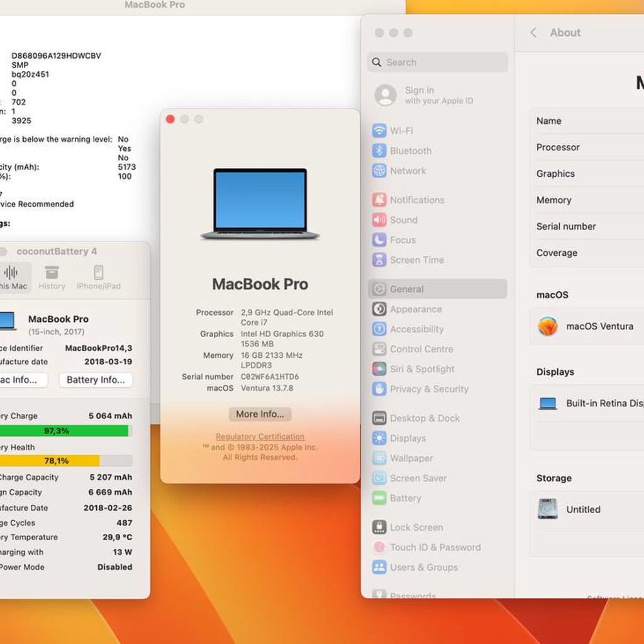Click the 97,3% battery charge bar
The image size is (644, 644).
tap(65, 431)
